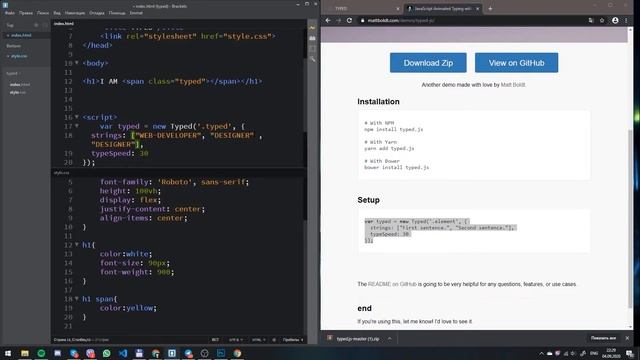Open the Chrome three-dot menu
640x360 pixels.
tap(626, 20)
